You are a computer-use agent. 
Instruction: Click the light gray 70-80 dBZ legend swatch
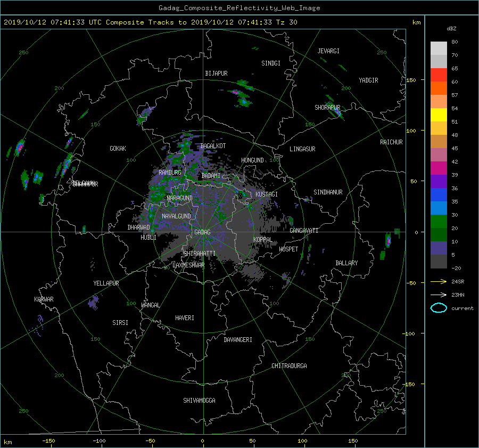click(439, 48)
